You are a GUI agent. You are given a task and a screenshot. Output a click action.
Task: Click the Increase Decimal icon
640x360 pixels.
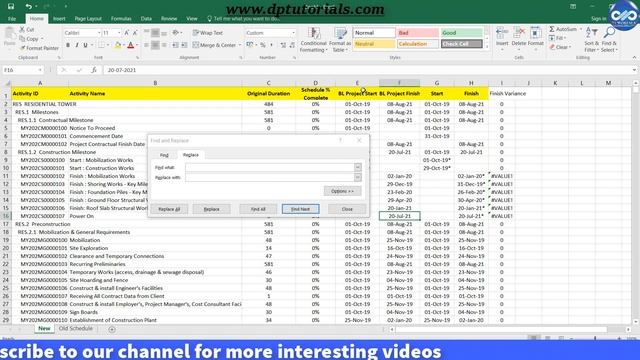(283, 45)
